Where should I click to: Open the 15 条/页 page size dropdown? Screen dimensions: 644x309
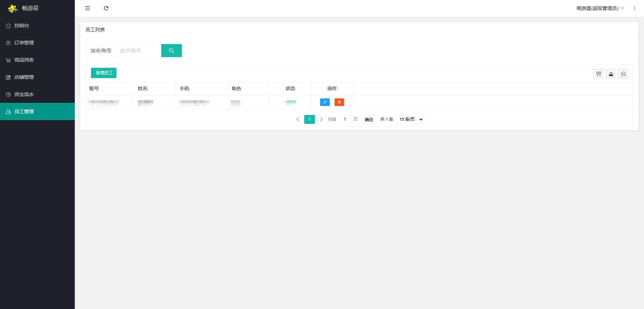click(411, 119)
